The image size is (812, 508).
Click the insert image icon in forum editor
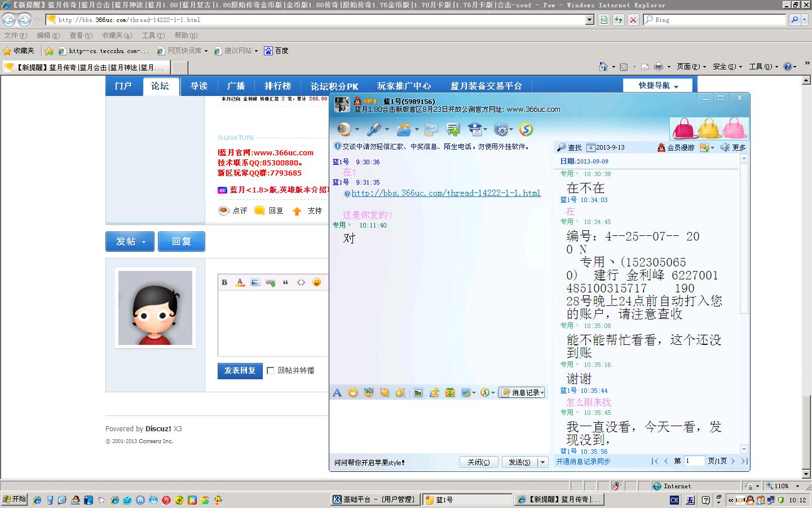(x=255, y=282)
